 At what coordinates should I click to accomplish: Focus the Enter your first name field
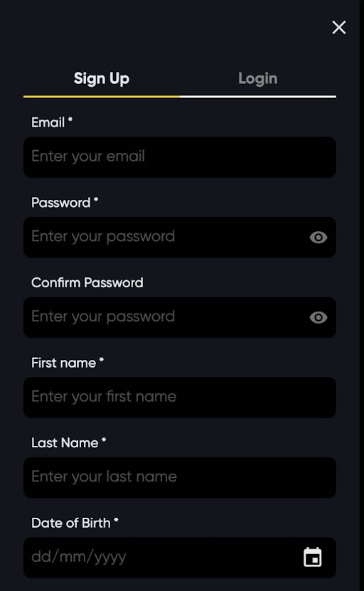click(180, 398)
